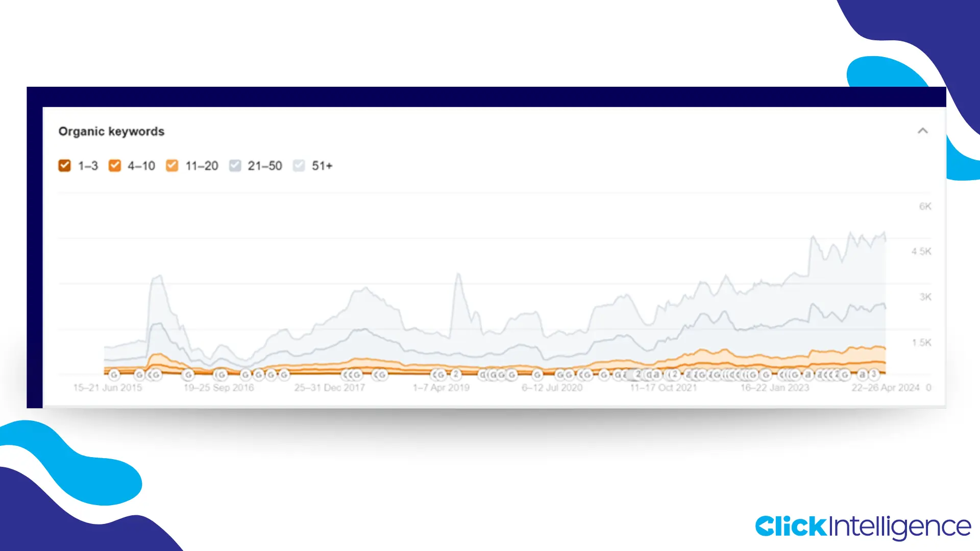Click the "3" marker at the timeline's far right
This screenshot has width=980, height=551.
(874, 373)
